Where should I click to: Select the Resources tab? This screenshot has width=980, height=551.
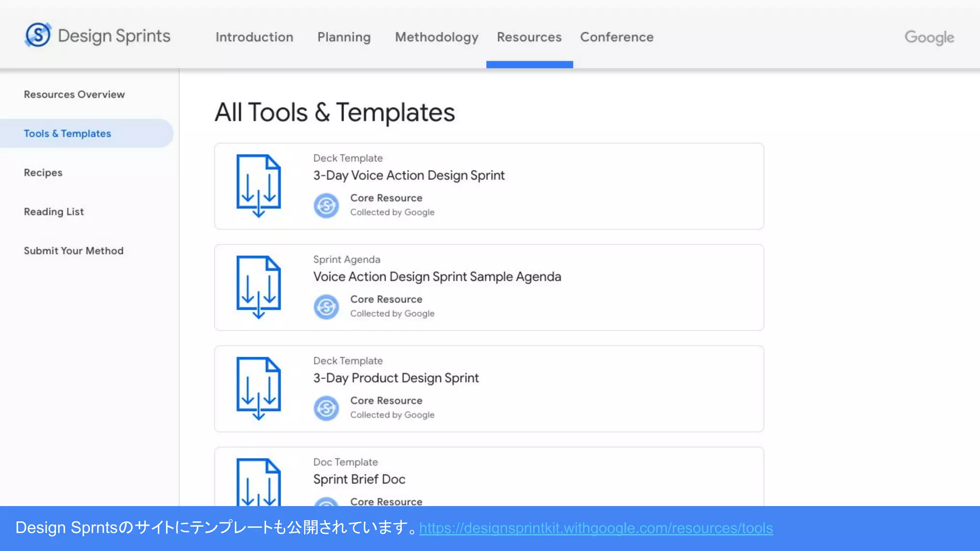coord(529,37)
